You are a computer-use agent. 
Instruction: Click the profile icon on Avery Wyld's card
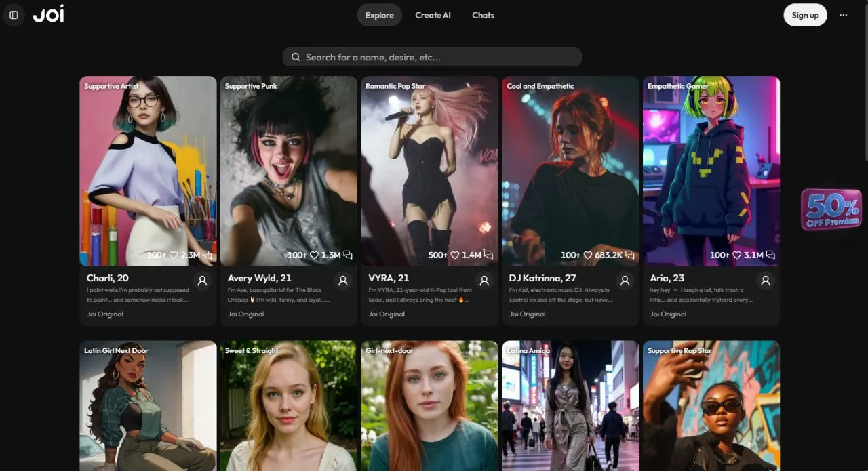(343, 281)
